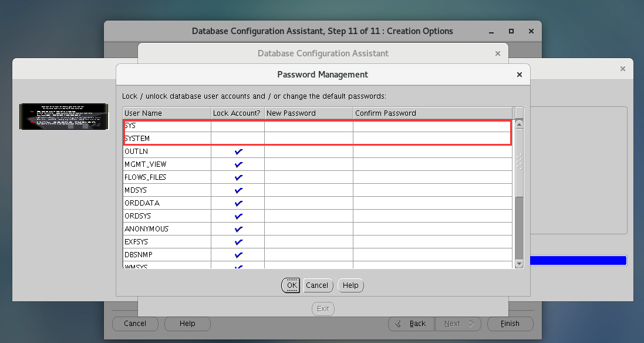This screenshot has width=644, height=343.
Task: Select the MGMT_VIEW user name cell
Action: point(167,164)
